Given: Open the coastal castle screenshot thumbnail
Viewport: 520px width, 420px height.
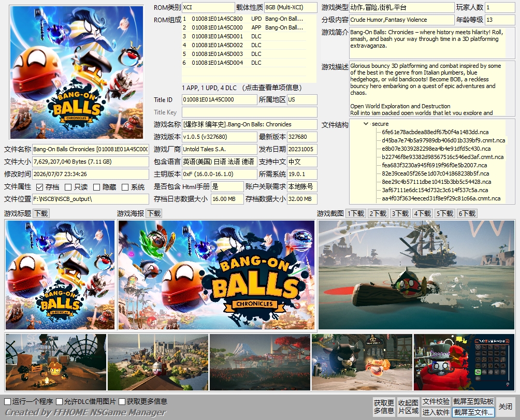Looking at the screenshot, I should [158, 362].
